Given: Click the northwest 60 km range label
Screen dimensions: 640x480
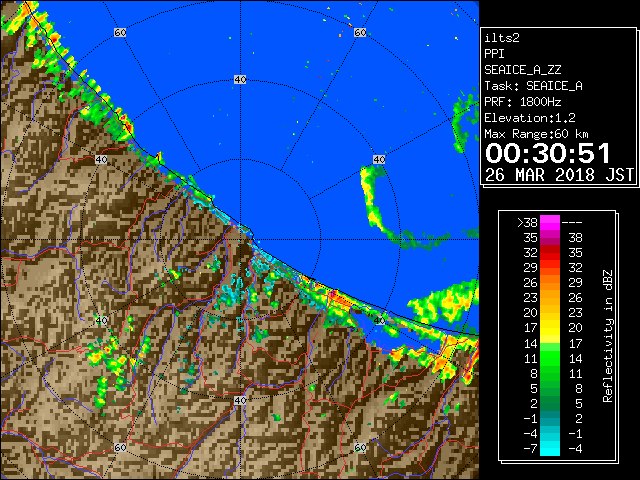Looking at the screenshot, I should pyautogui.click(x=120, y=32).
